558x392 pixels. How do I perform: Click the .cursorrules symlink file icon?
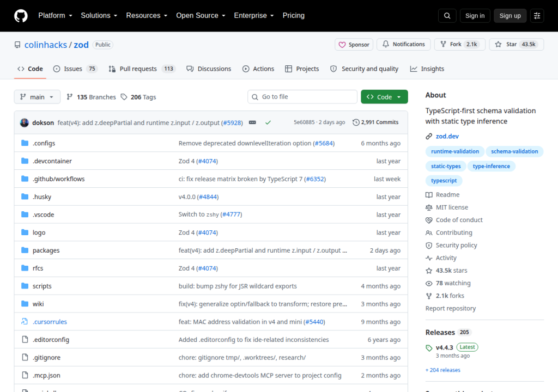coord(25,322)
